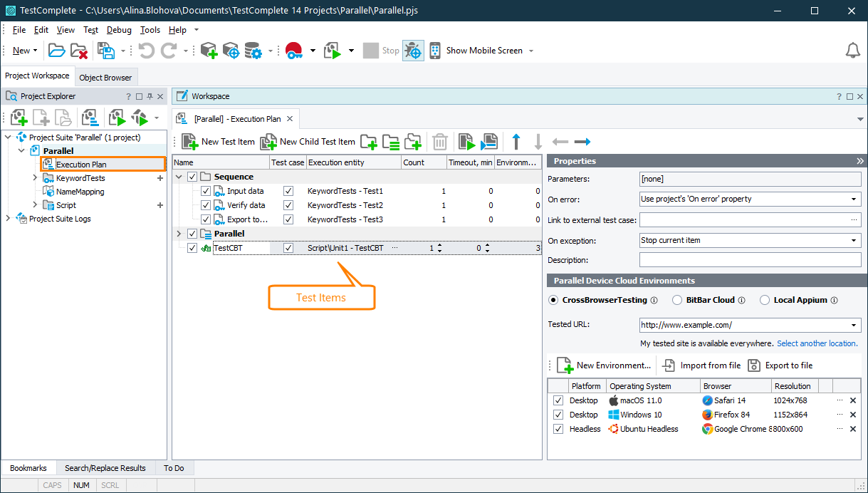Screen dimensions: 868x493
Task: Click the delete trash icon in Execution Plan
Action: point(440,142)
